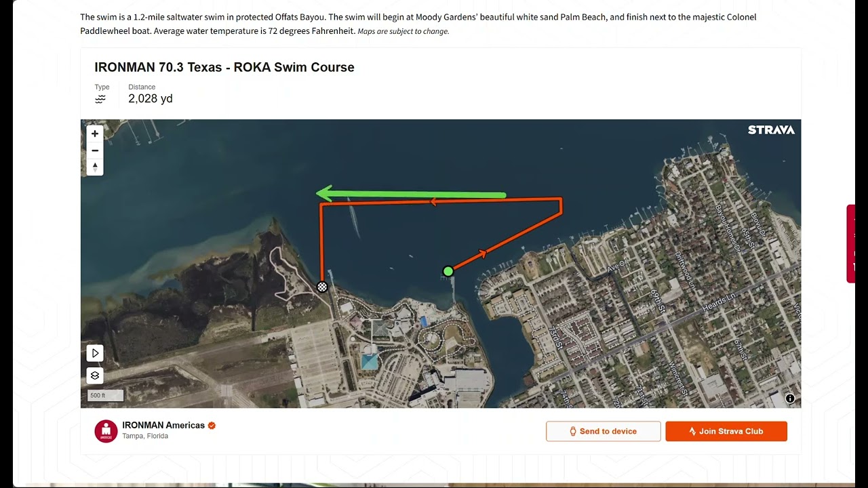
Task: Open map attribution info icon
Action: [x=790, y=399]
